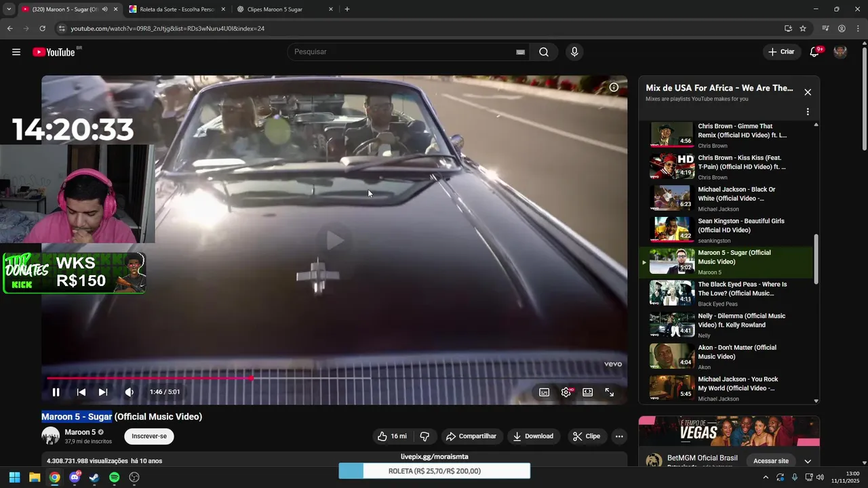Viewport: 868px width, 488px height.
Task: Open Windows Start menu
Action: [14, 477]
